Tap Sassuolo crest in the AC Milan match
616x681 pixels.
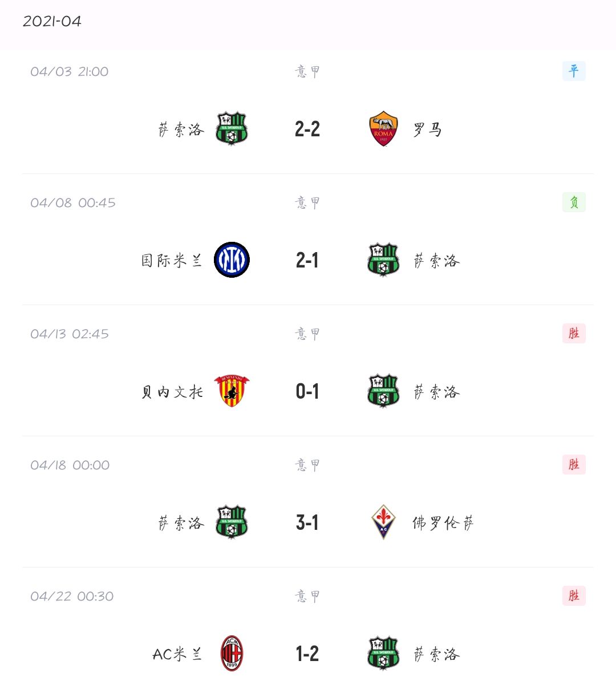pyautogui.click(x=383, y=654)
